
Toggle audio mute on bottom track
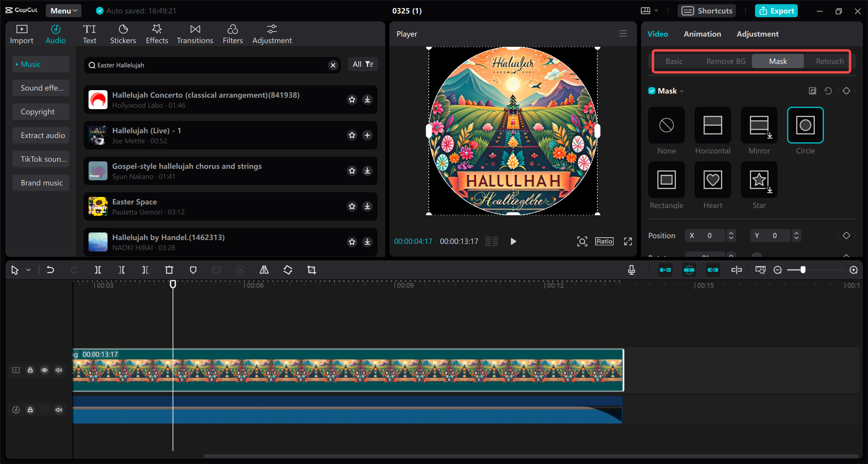(59, 409)
